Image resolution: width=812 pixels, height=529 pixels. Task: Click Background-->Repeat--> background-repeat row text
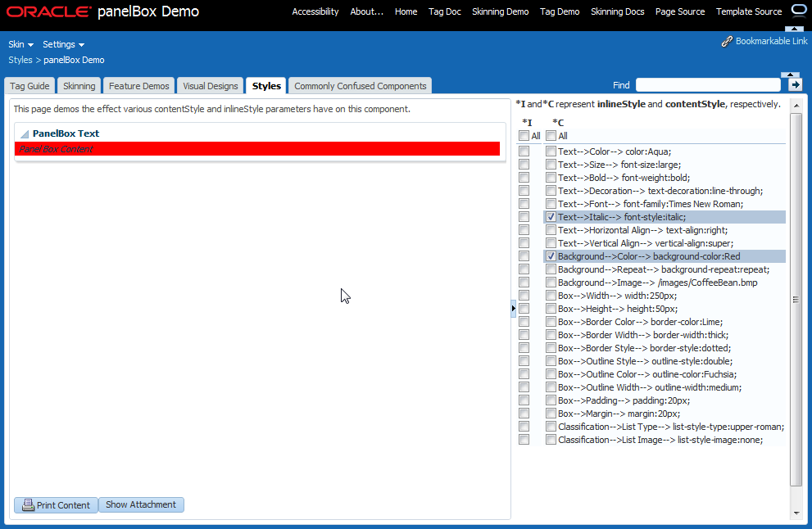coord(664,269)
